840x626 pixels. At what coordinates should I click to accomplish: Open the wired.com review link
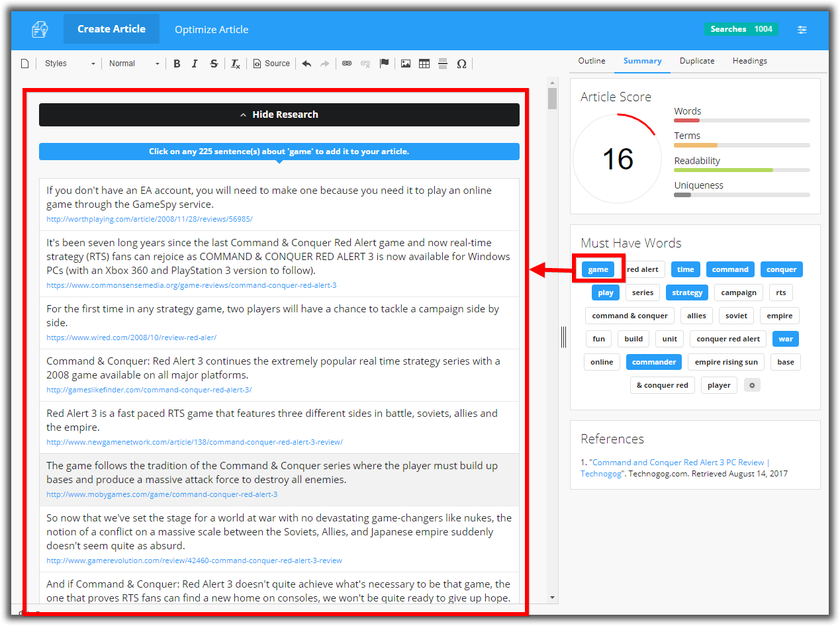click(131, 337)
